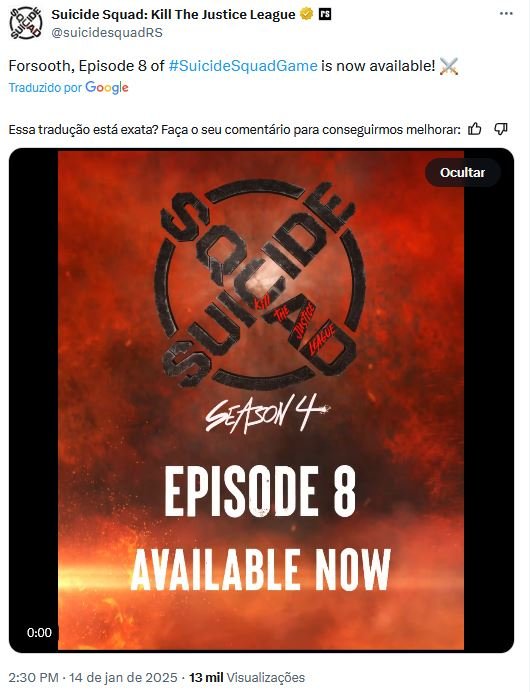Open the Suicide Squad profile avatar

pos(26,23)
